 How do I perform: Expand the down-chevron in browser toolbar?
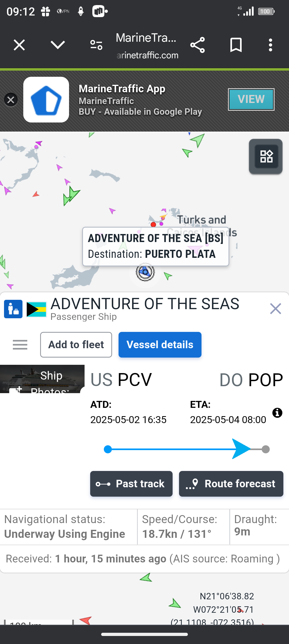pyautogui.click(x=58, y=45)
